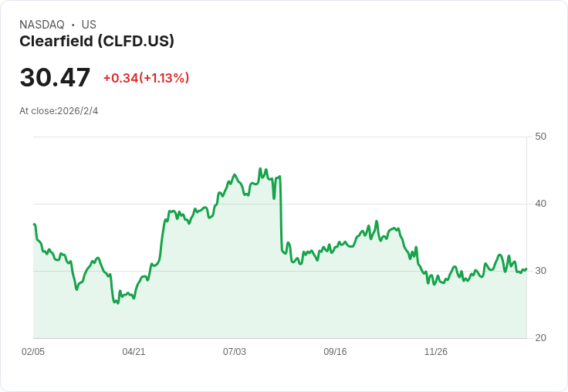Click the US market label
Screen dimensions: 568x392
point(89,25)
